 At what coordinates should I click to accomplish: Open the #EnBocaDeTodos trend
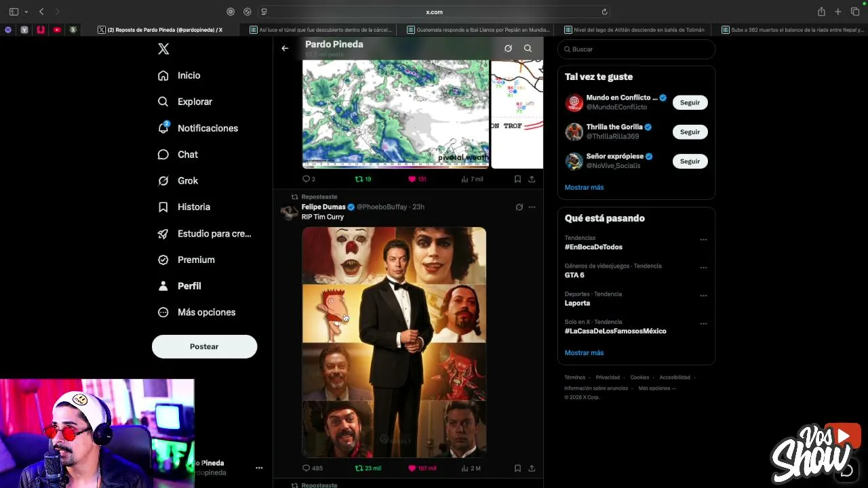coord(593,247)
